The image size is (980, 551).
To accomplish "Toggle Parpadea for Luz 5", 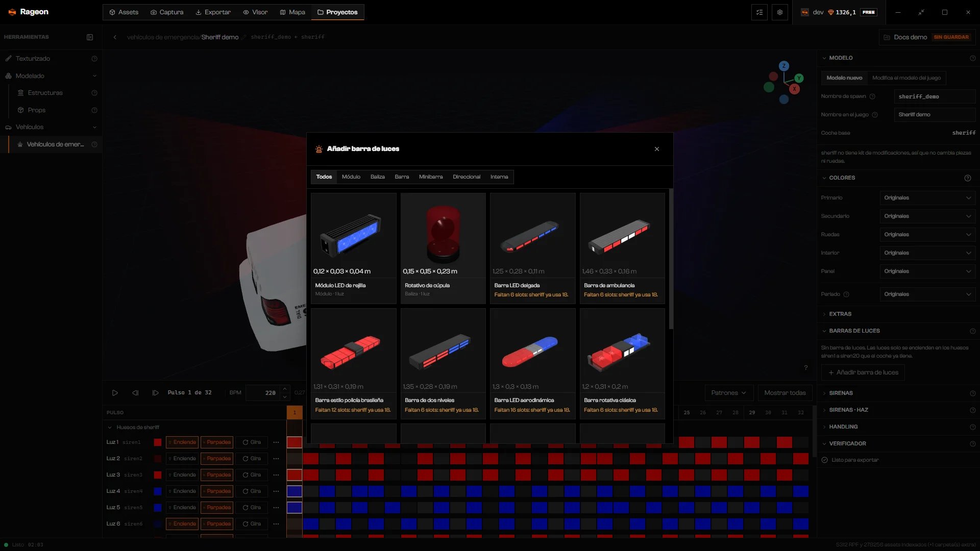I will click(x=217, y=508).
